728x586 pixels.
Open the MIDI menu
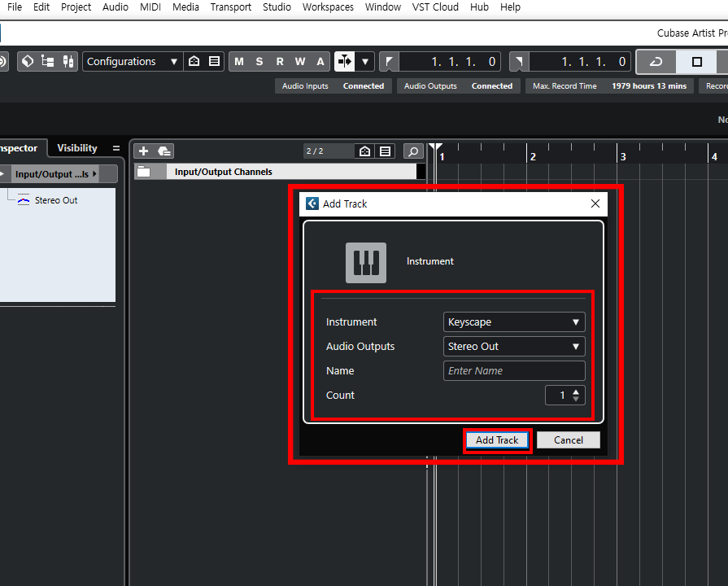[x=150, y=7]
